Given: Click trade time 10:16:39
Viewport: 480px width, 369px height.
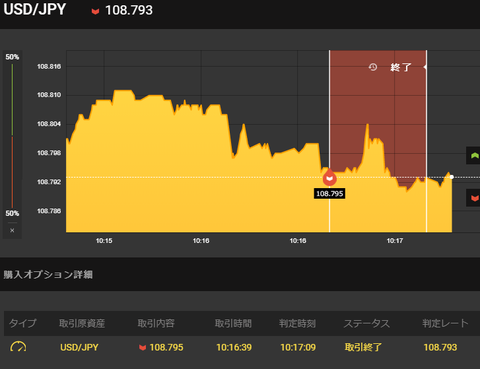Looking at the screenshot, I should [x=234, y=347].
